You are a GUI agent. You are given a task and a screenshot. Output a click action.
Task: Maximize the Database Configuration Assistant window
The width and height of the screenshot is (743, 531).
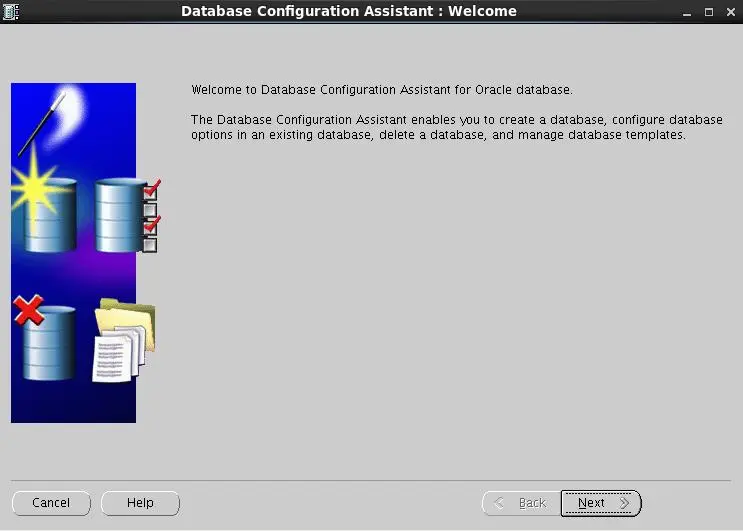click(709, 12)
